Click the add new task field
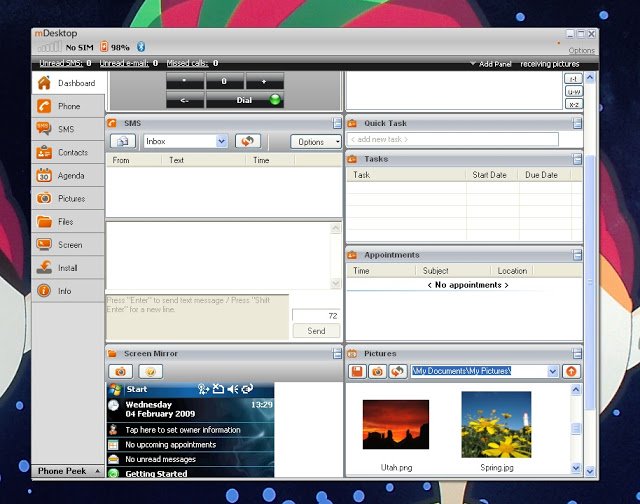 (x=453, y=139)
